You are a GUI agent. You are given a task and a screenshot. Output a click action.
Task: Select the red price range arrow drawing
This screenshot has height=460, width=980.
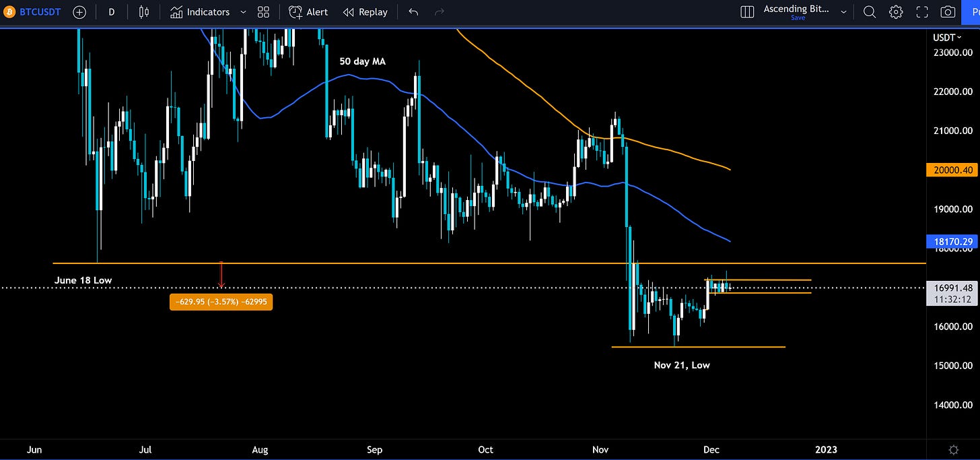(221, 275)
